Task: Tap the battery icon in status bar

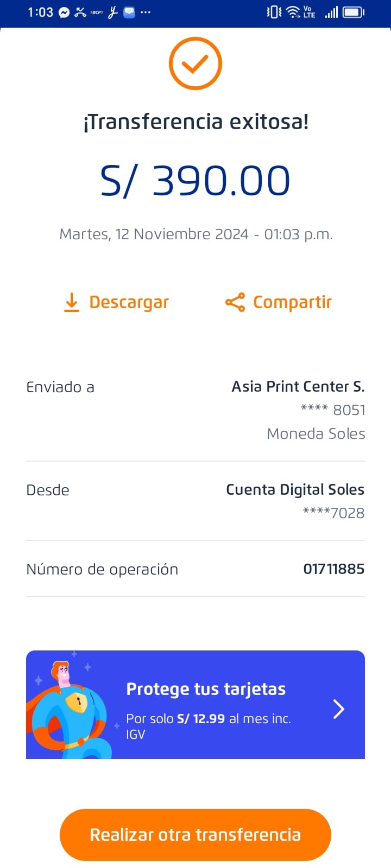Action: coord(354,12)
